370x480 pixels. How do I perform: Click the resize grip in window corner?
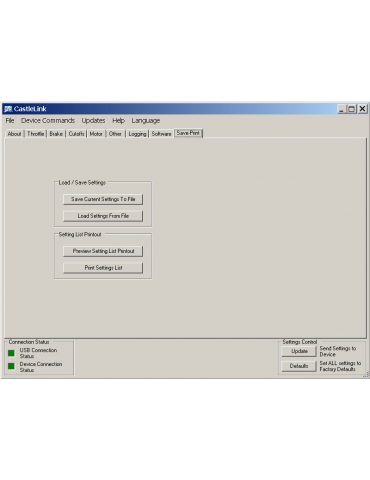[366, 375]
